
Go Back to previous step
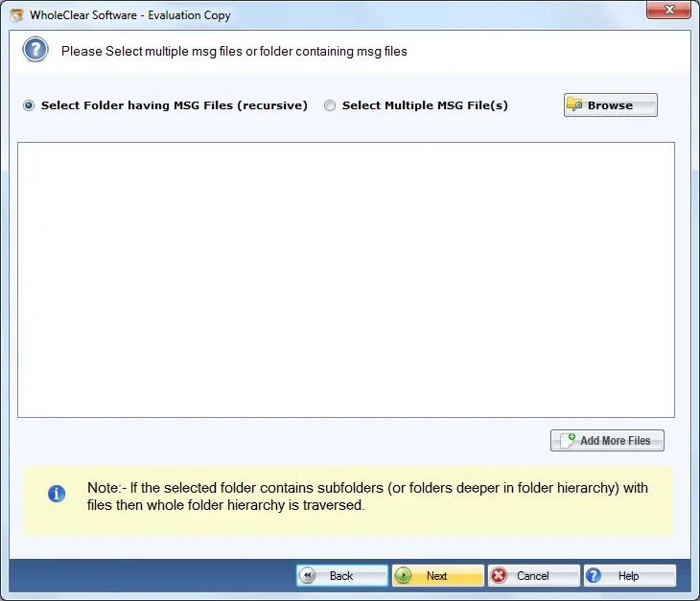click(x=342, y=575)
